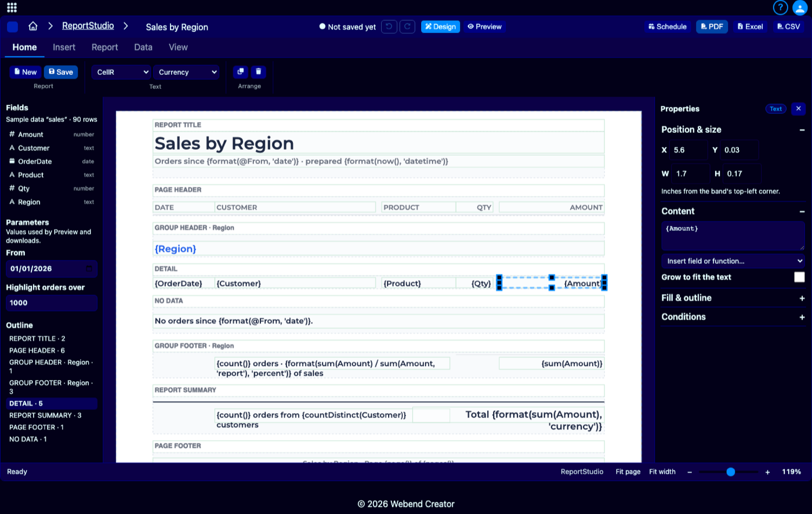Open Insert field or function dropdown
812x514 pixels.
point(733,261)
